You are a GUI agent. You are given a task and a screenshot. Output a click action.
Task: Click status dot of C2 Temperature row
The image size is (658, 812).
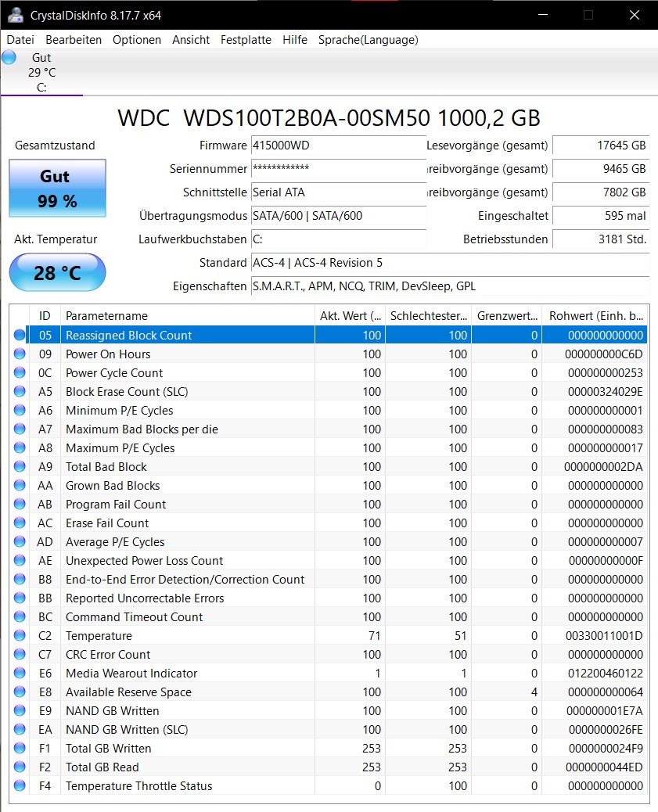[20, 635]
